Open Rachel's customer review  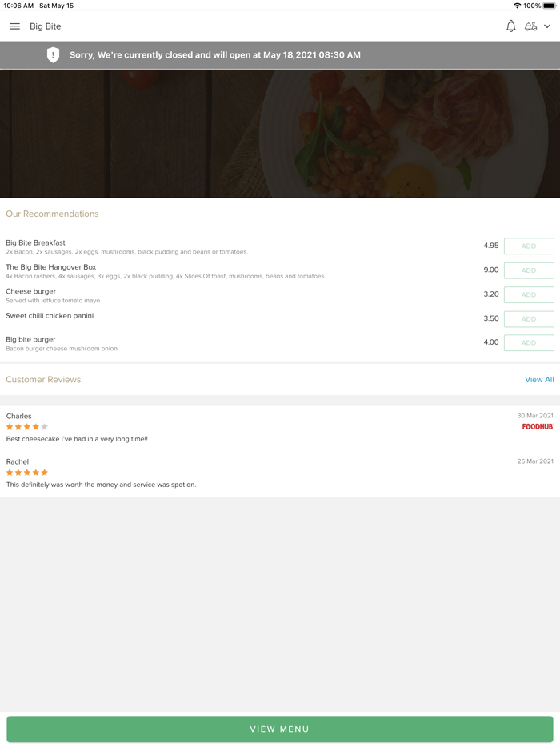tap(101, 485)
